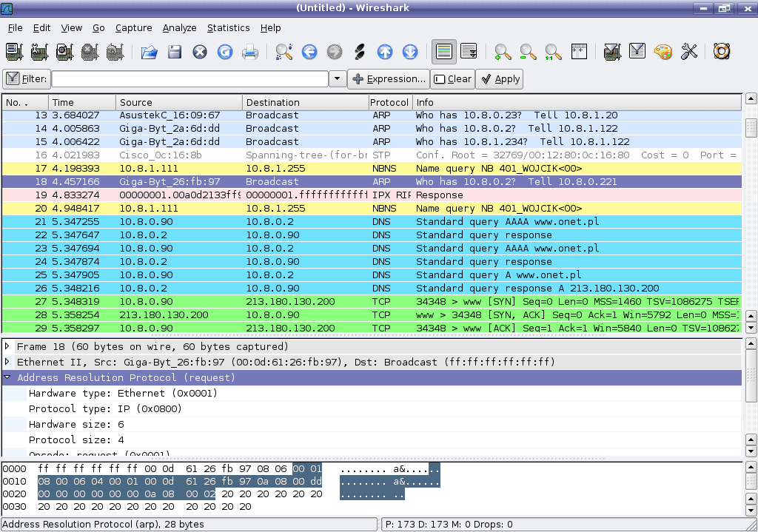Toggle Auto Scroll in live capture
758x532 pixels.
(469, 52)
